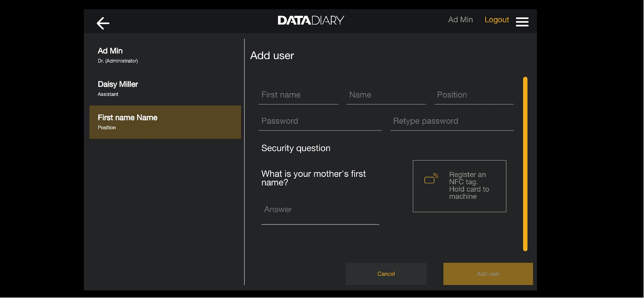Select the First name Name placeholder user
Screen dimensions: 644x298
tap(165, 122)
